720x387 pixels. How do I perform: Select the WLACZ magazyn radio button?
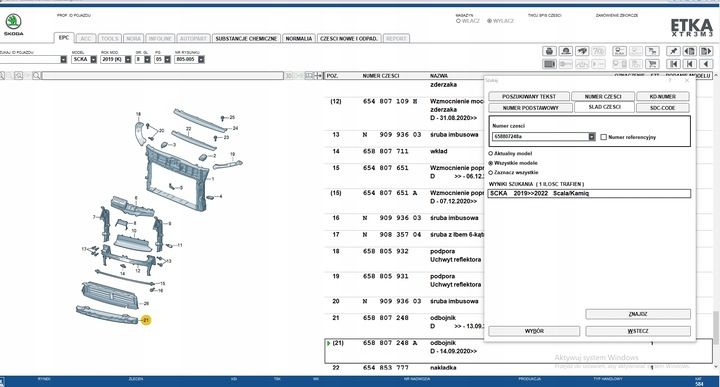click(x=458, y=21)
